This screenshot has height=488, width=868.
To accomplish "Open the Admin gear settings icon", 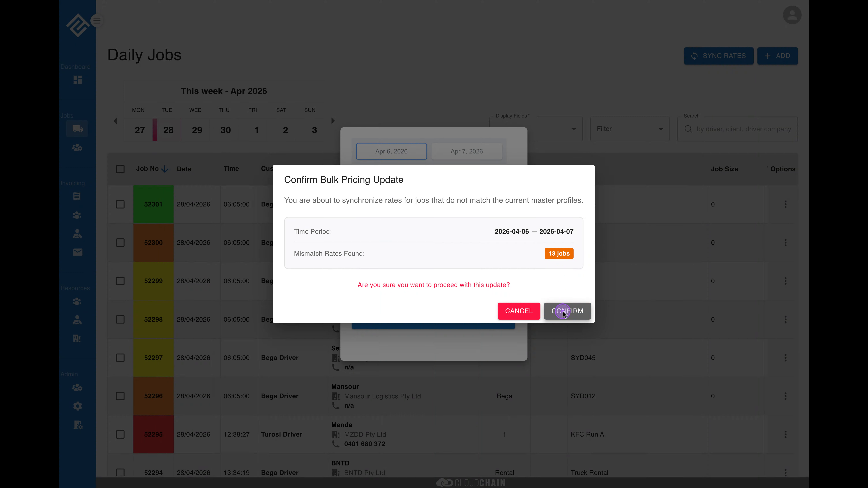I will click(x=77, y=406).
